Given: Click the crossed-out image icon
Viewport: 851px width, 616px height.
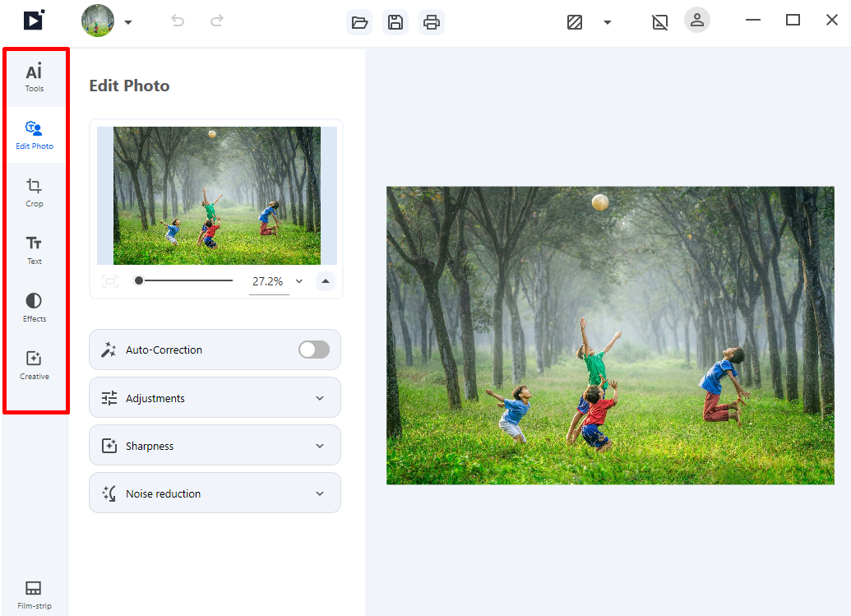Looking at the screenshot, I should (x=659, y=22).
